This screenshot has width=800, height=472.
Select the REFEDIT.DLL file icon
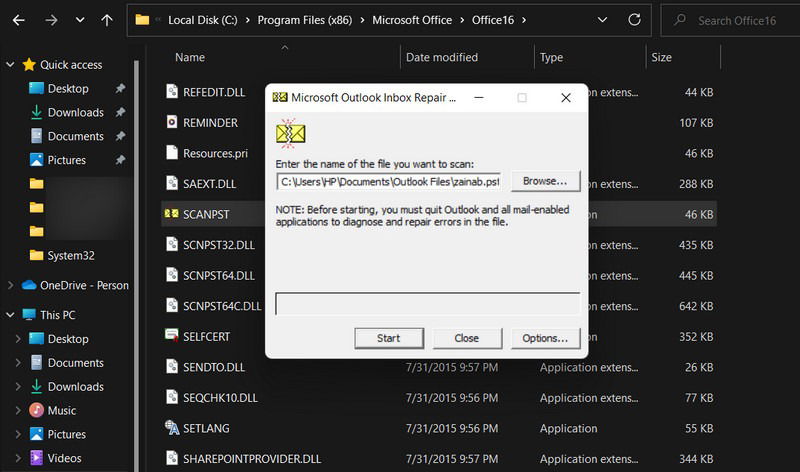coord(172,91)
